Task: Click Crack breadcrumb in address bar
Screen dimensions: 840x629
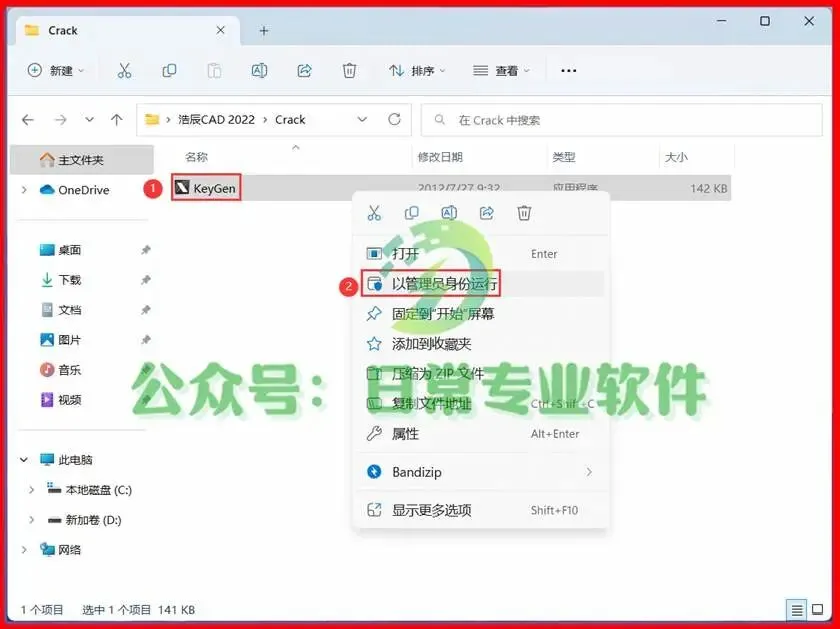Action: (290, 119)
